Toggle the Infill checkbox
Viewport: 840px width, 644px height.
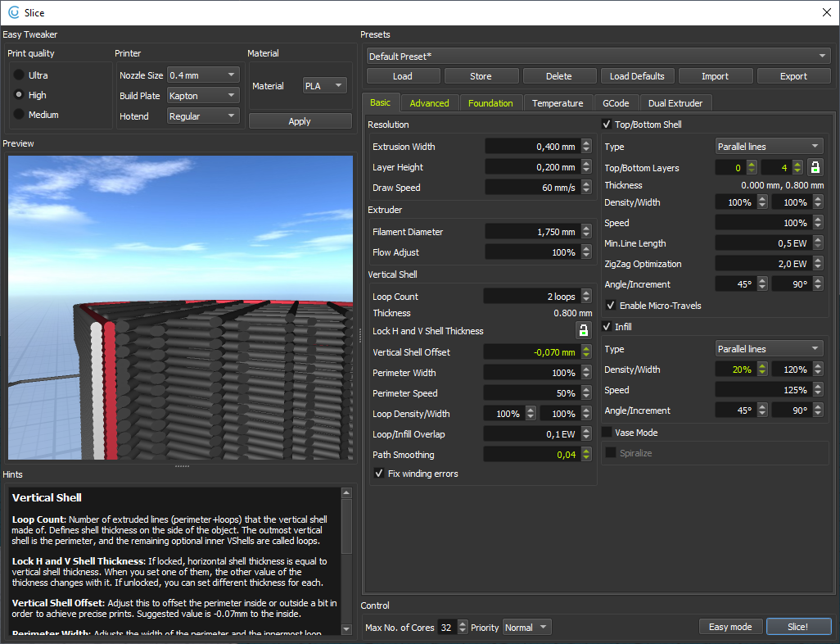pos(607,327)
